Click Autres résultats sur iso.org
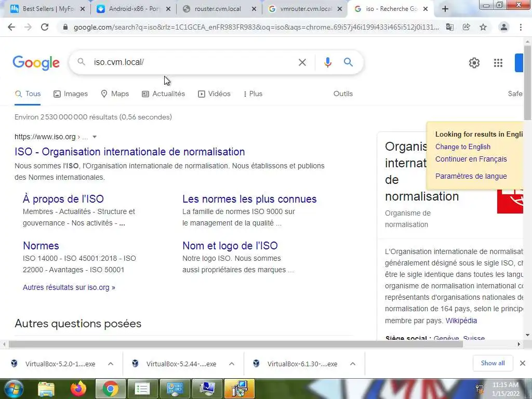The image size is (532, 399). (69, 287)
